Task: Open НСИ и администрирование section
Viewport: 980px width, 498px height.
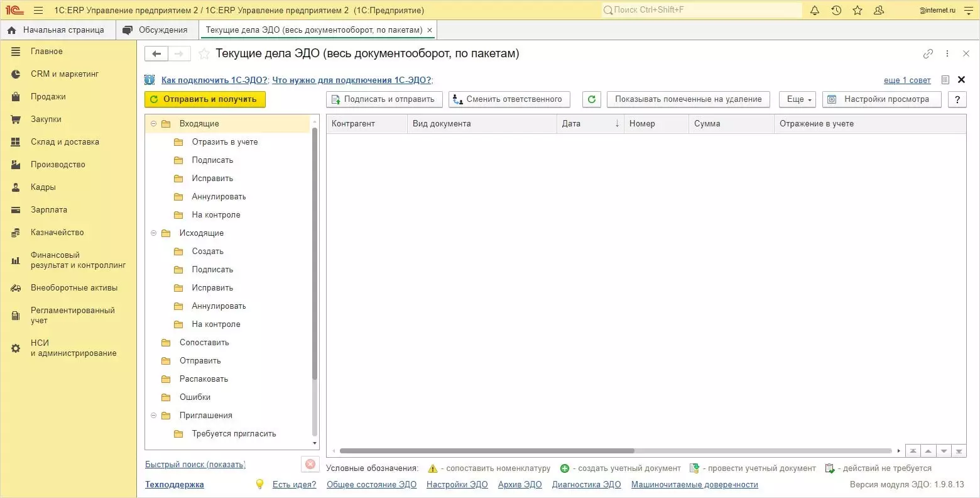Action: tap(68, 348)
